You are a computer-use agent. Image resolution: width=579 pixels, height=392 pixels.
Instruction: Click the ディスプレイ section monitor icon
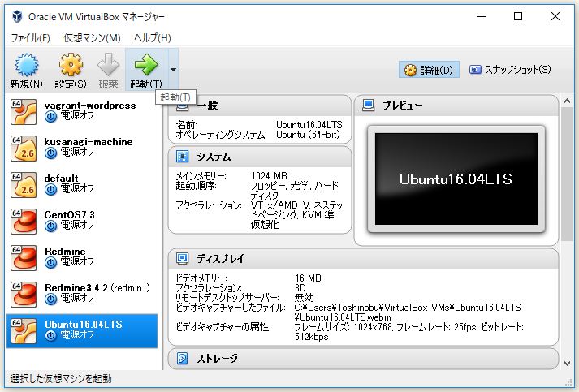point(182,258)
